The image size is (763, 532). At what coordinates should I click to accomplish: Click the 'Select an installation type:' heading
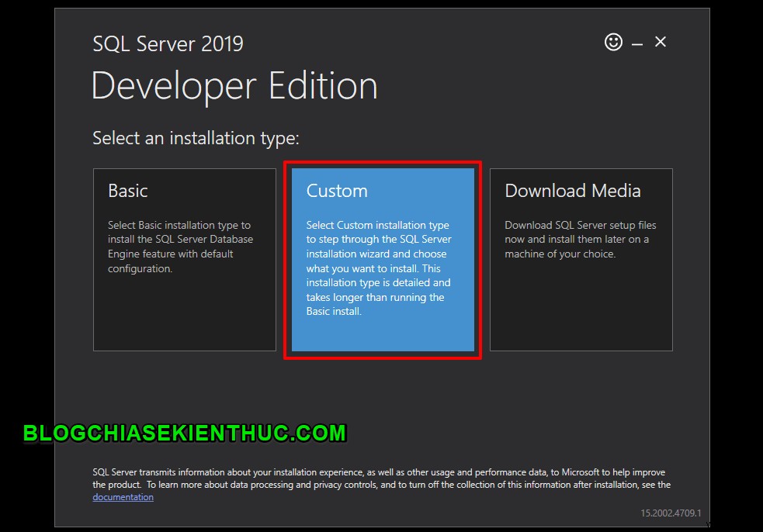point(196,138)
